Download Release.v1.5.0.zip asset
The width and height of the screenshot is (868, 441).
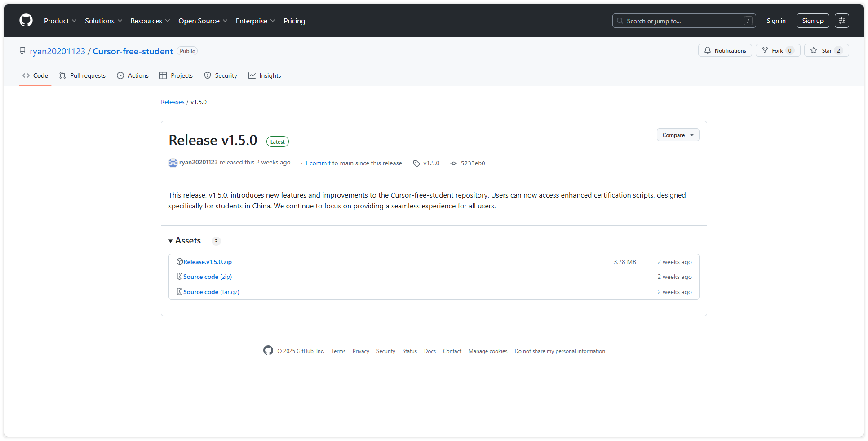[x=207, y=262]
